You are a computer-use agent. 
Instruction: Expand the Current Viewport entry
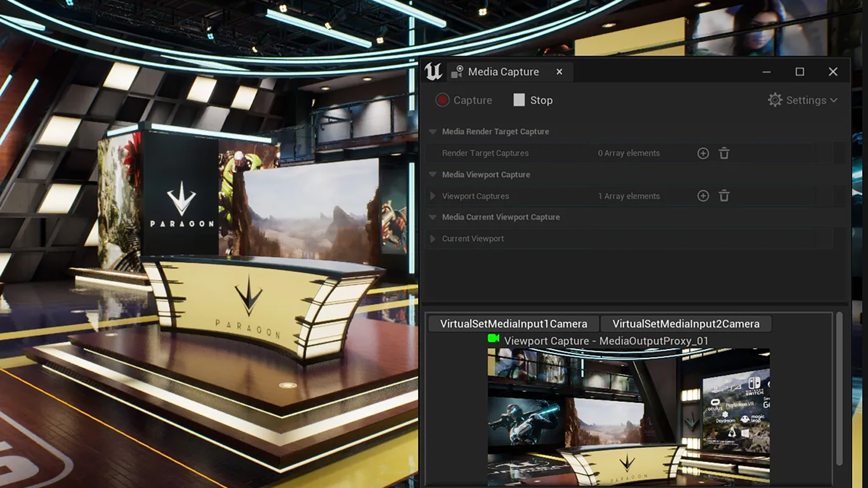[433, 239]
